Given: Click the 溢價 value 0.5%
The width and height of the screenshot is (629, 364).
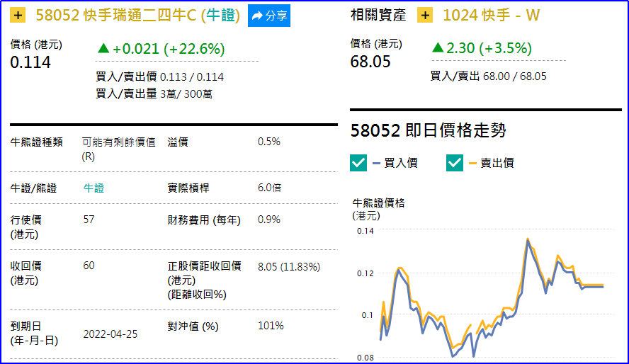Looking at the screenshot, I should [x=268, y=142].
